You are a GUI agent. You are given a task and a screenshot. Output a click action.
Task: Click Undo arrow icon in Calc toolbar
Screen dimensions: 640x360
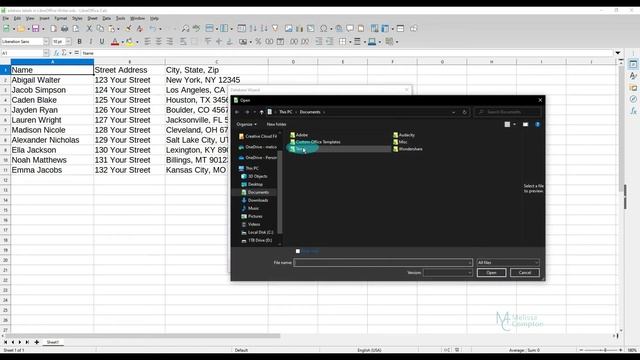click(152, 29)
